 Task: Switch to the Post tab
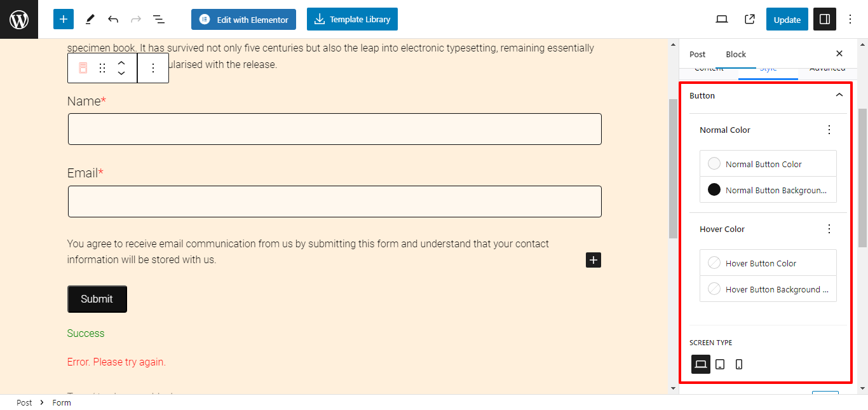pos(698,54)
